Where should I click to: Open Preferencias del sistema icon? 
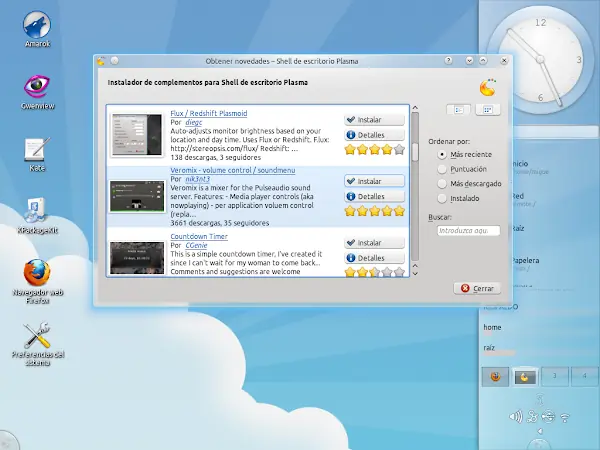tap(37, 344)
